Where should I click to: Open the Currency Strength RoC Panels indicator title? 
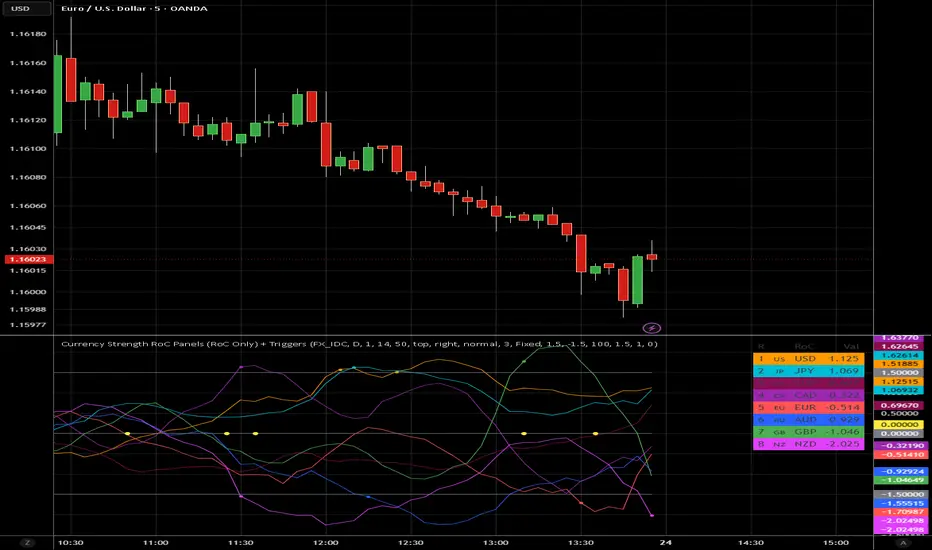pos(360,344)
